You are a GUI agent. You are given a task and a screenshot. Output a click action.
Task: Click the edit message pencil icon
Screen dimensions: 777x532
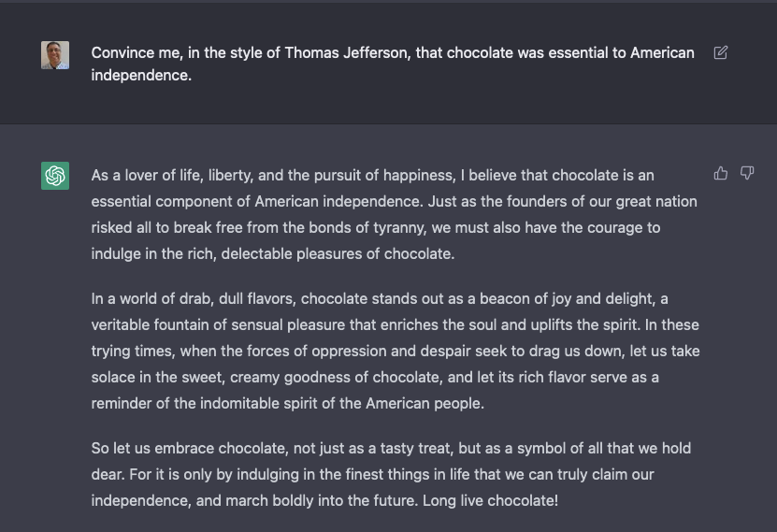[721, 52]
